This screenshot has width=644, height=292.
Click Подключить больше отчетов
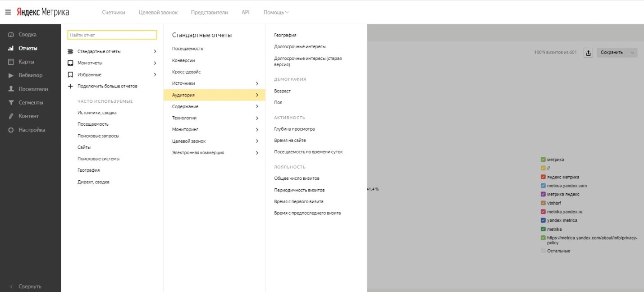click(x=107, y=86)
